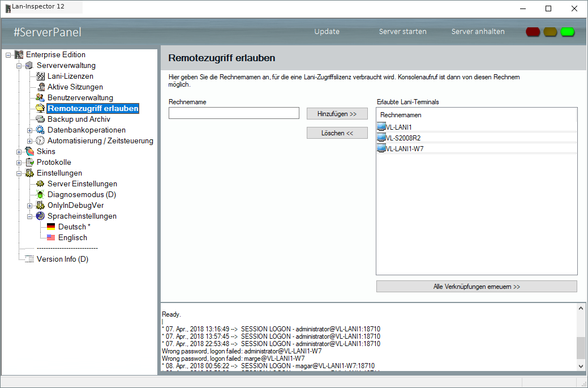
Task: Click the Einstellungen gears icon
Action: [x=29, y=173]
